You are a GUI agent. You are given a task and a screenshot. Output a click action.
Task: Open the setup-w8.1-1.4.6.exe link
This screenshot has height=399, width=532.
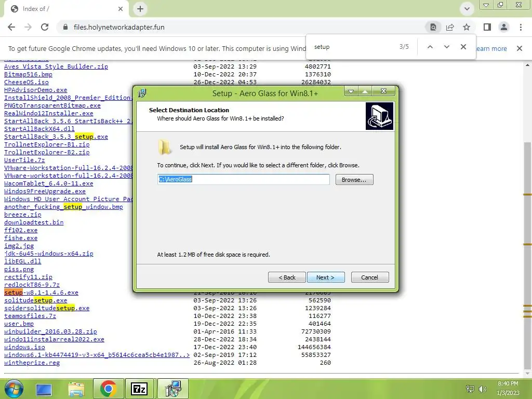(41, 292)
